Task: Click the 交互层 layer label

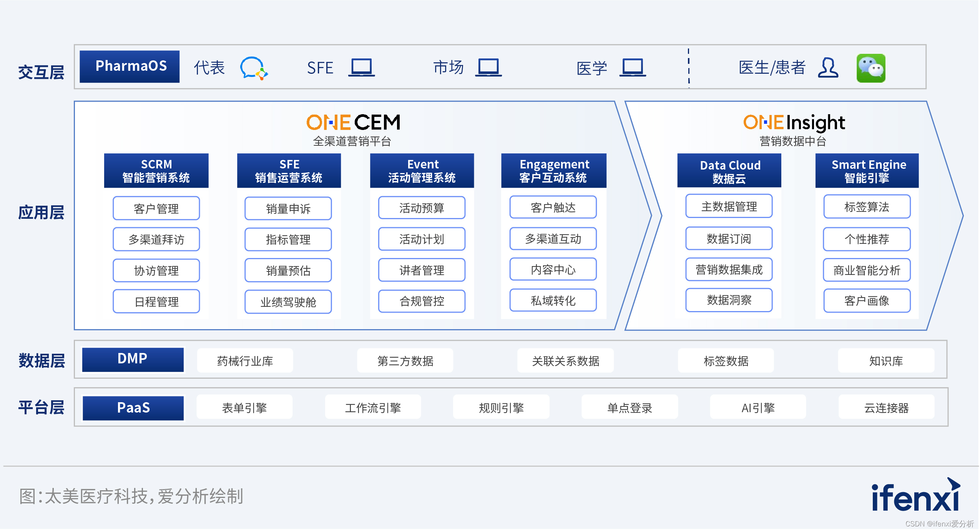Action: 41,72
